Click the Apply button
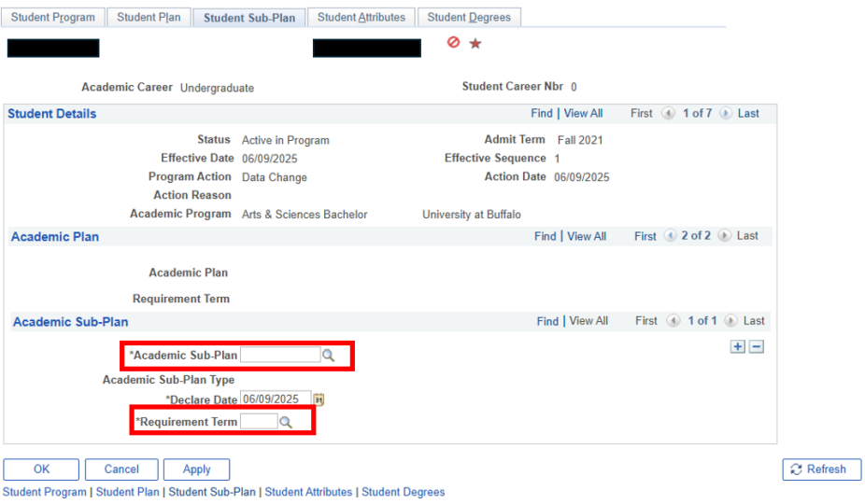 [x=196, y=469]
